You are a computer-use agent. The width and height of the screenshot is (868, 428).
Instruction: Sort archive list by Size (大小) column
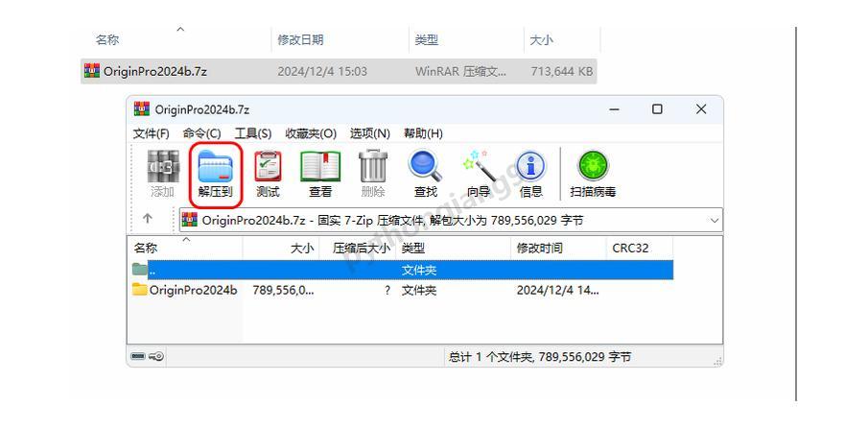pyautogui.click(x=281, y=248)
